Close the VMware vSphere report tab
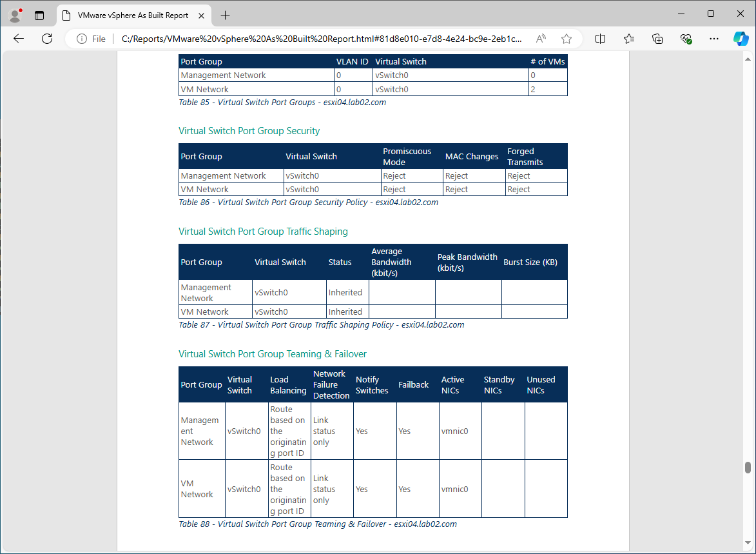Image resolution: width=756 pixels, height=554 pixels. [202, 15]
